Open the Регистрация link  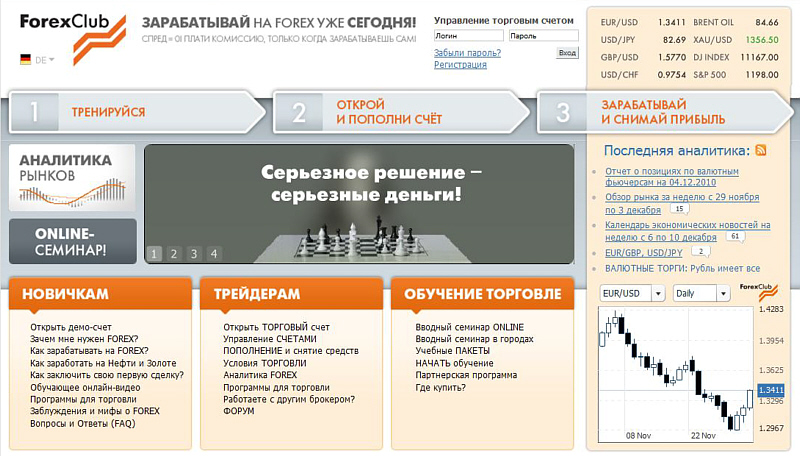coord(460,65)
